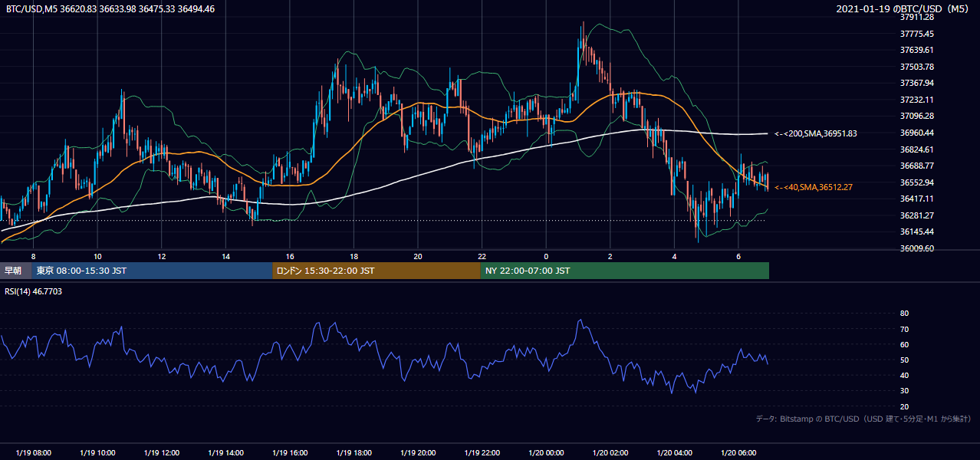Click hour tick 8 under price chart
The height and width of the screenshot is (460, 980).
33,255
